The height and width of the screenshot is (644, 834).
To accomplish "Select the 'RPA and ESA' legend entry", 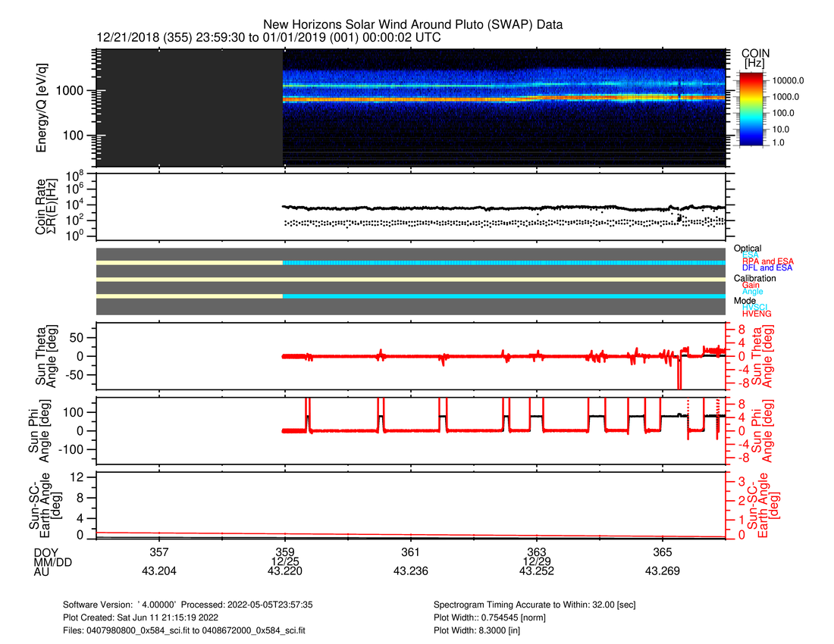I will [x=768, y=261].
